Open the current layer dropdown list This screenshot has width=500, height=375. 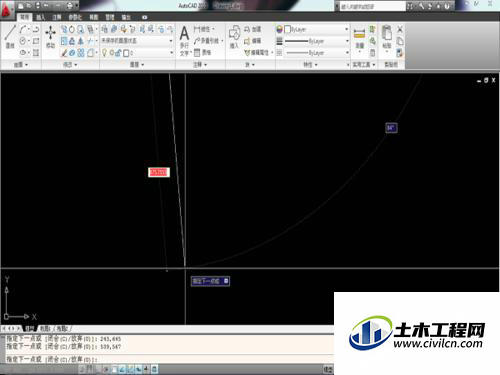[137, 53]
